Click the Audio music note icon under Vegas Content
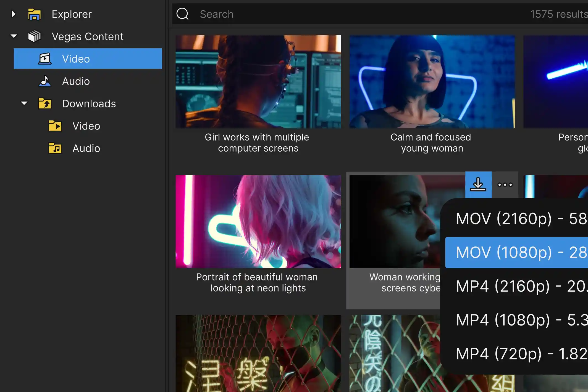The image size is (588, 392). (x=45, y=81)
